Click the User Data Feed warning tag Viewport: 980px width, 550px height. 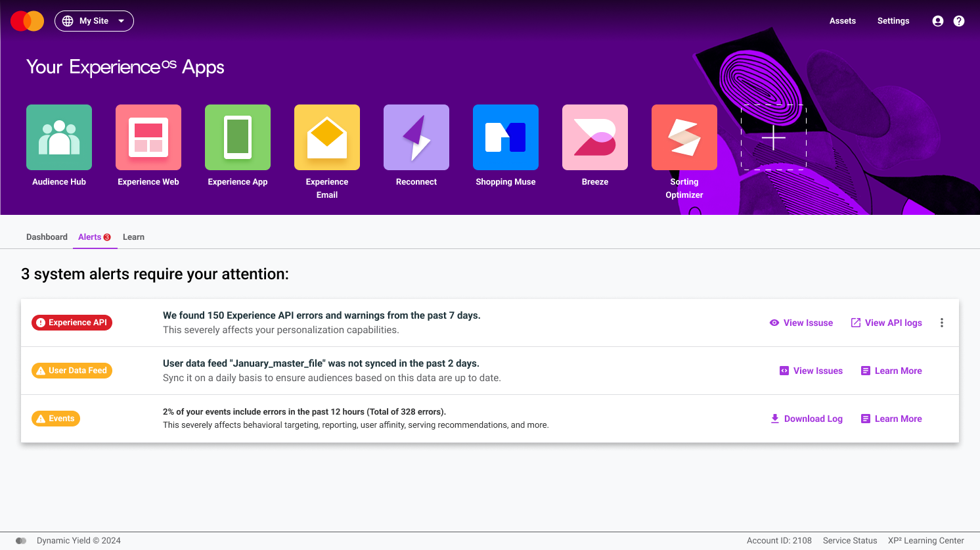tap(72, 371)
